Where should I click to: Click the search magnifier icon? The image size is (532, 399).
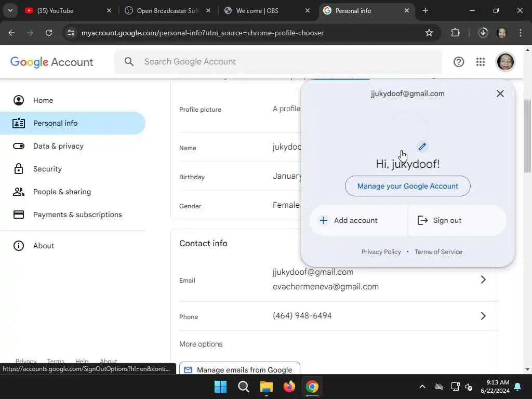[x=129, y=62]
